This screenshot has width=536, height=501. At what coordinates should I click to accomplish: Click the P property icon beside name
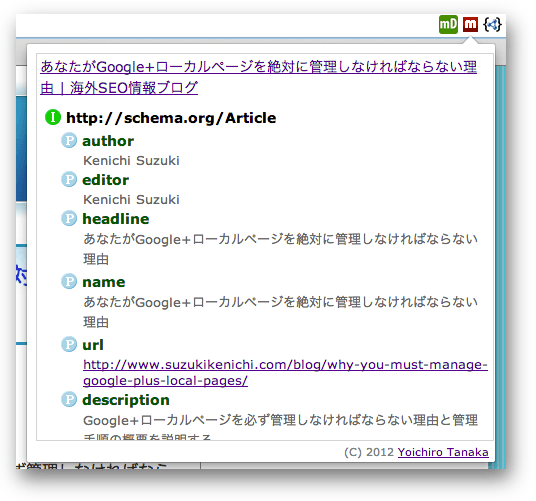click(x=69, y=281)
